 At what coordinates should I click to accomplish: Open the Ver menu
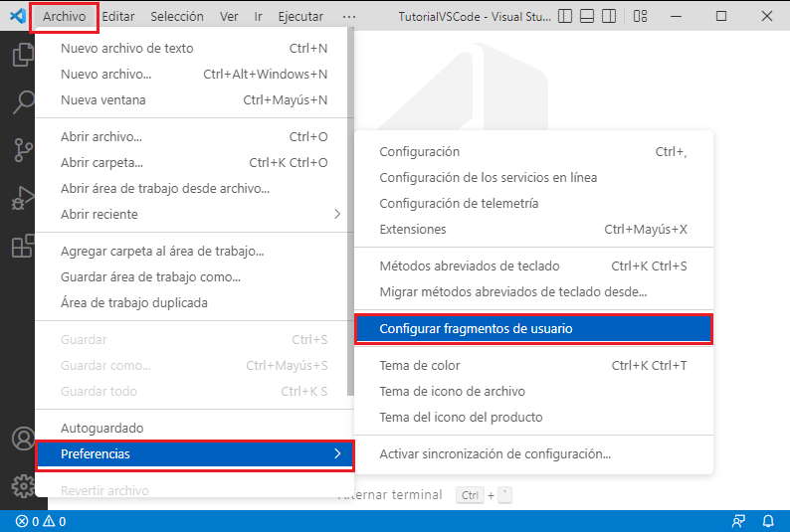(x=229, y=17)
